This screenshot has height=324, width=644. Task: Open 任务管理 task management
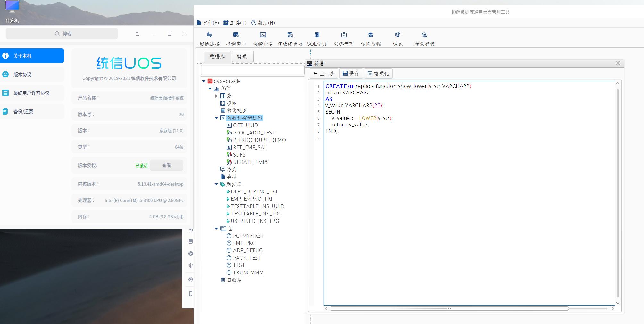344,35
